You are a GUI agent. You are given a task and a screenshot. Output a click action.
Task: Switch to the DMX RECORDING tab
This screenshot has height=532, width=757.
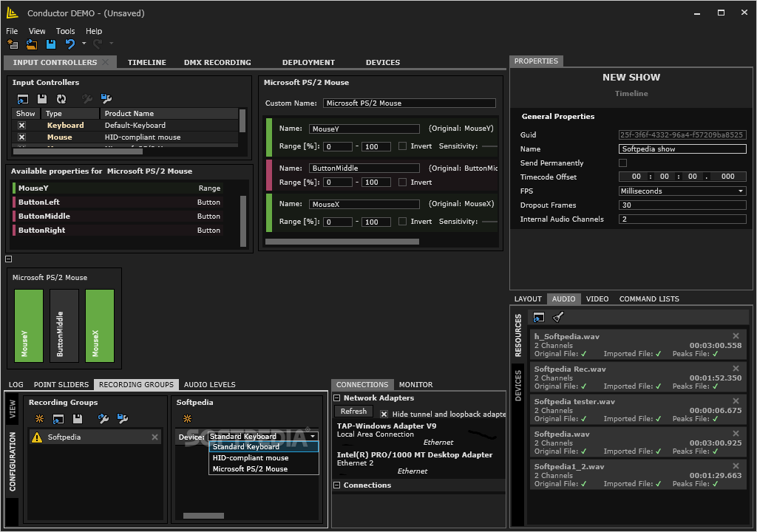(217, 62)
